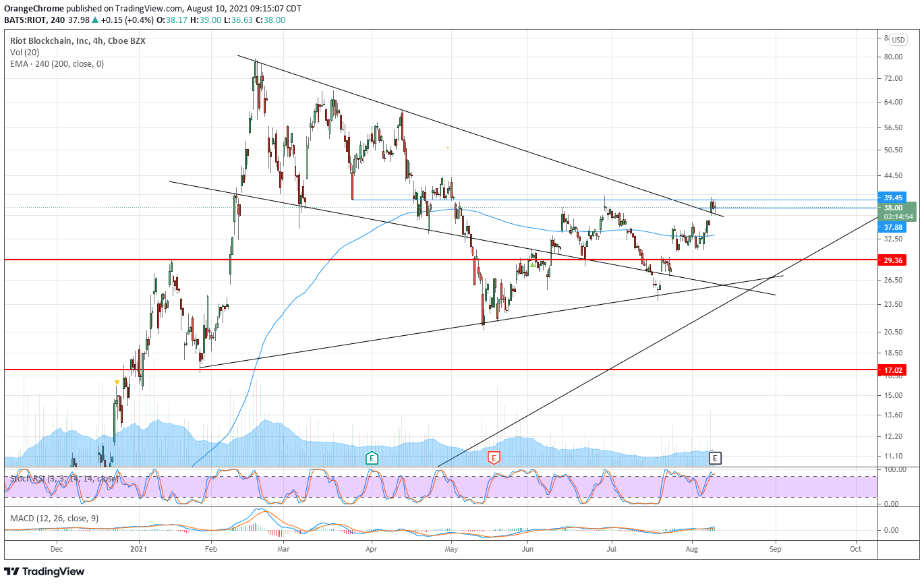The height and width of the screenshot is (584, 924).
Task: Click the dark E earnings marker near August
Action: (x=716, y=458)
